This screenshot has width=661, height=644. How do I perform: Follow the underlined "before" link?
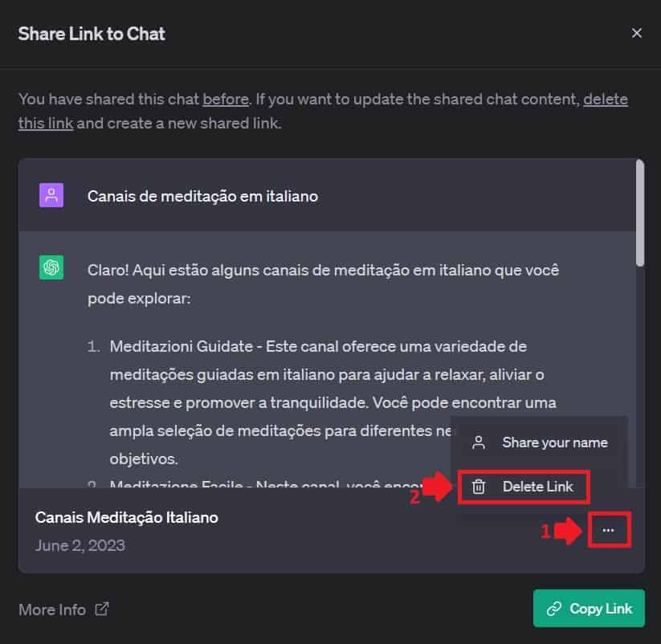(x=226, y=100)
